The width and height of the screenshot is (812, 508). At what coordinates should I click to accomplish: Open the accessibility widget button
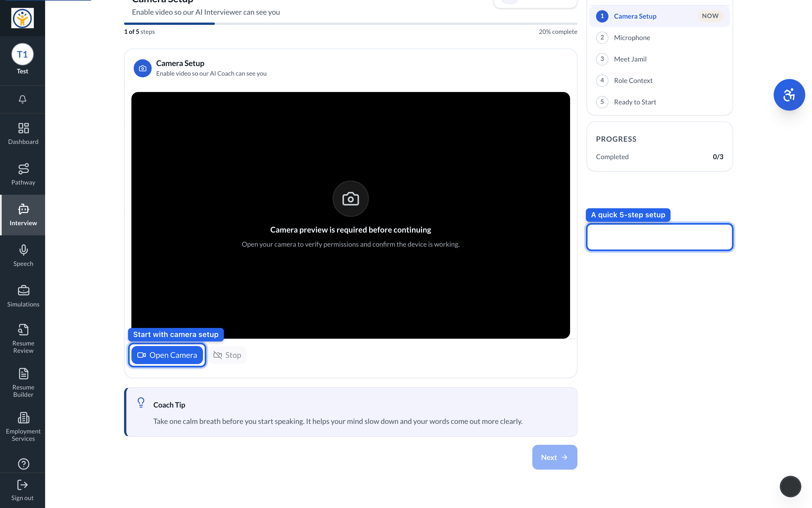coord(789,95)
